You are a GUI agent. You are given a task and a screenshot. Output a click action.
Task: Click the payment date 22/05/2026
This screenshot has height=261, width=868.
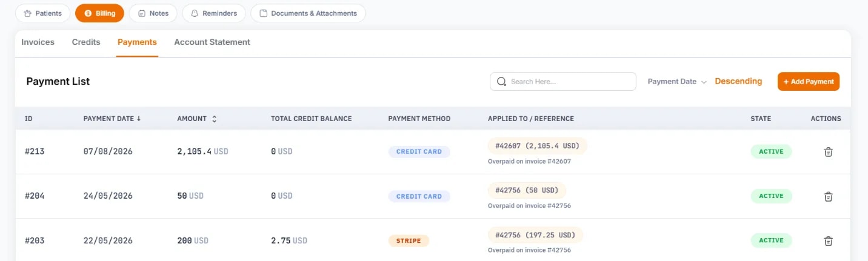pos(108,240)
